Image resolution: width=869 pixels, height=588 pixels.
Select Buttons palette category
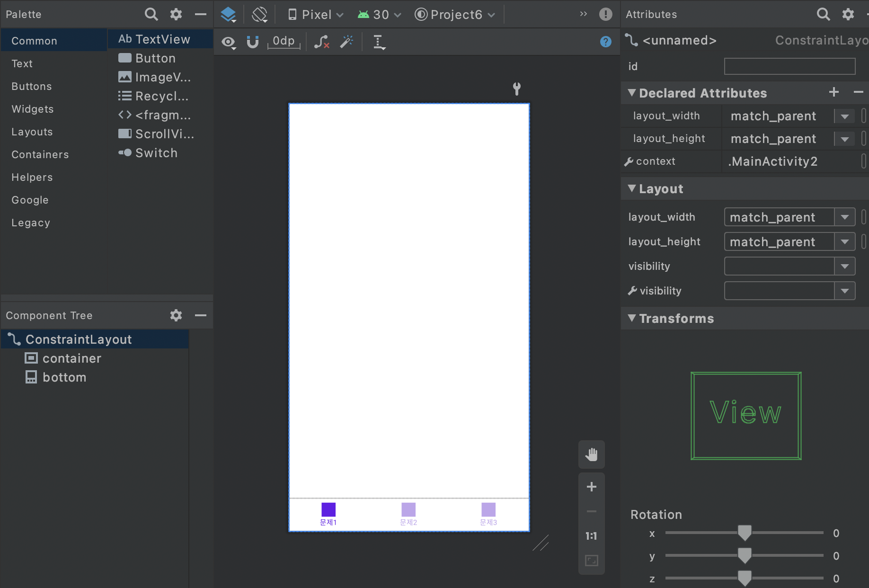tap(54, 86)
